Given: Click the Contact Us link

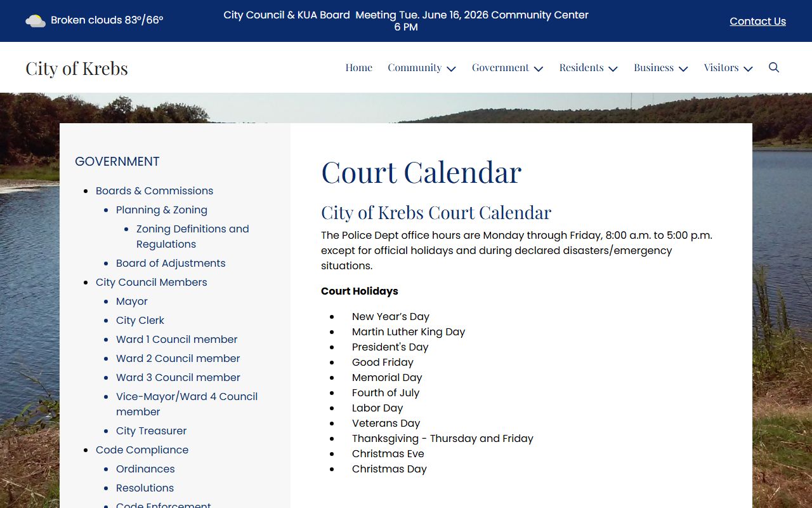Looking at the screenshot, I should pyautogui.click(x=757, y=21).
